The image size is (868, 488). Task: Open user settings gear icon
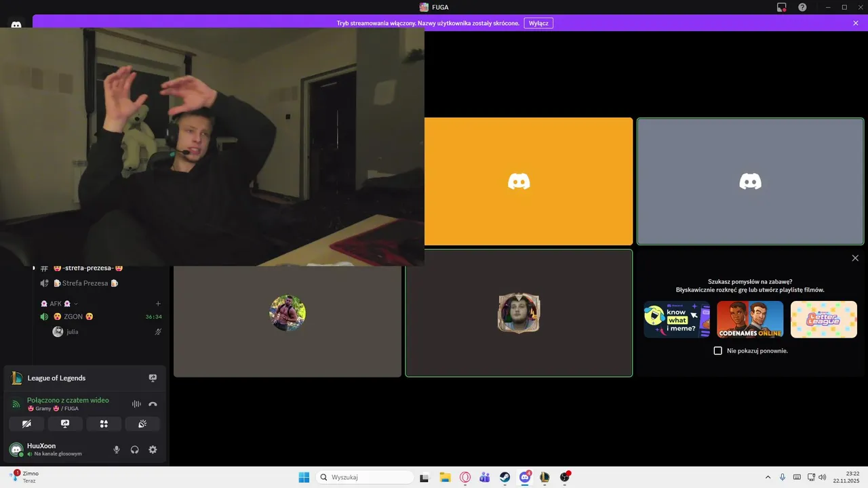click(153, 449)
